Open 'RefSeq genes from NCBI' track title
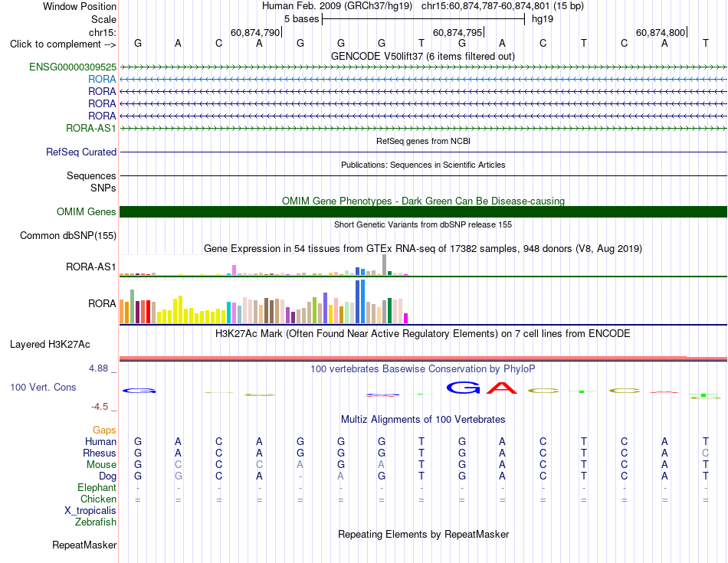Viewport: 728px width, 563px height. click(423, 141)
